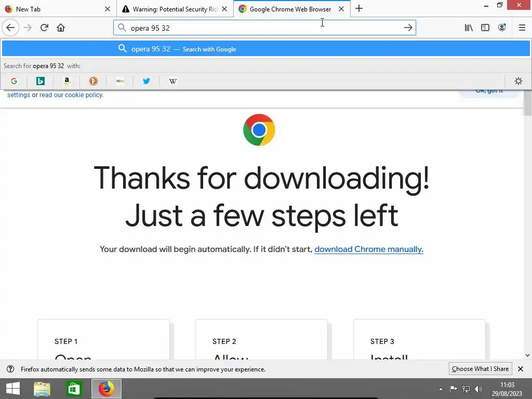Show the sidebars panel
This screenshot has height=399, width=532.
[485, 28]
